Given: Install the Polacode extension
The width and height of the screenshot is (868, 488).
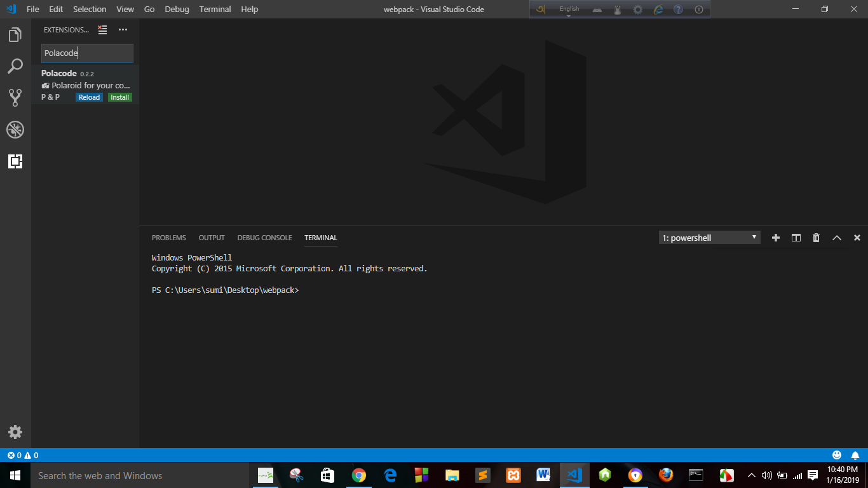Looking at the screenshot, I should 119,97.
